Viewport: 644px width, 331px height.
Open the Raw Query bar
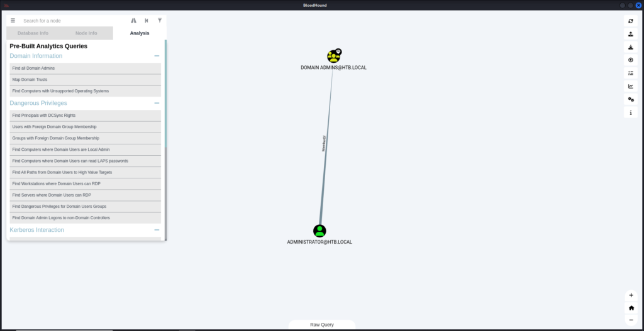322,325
